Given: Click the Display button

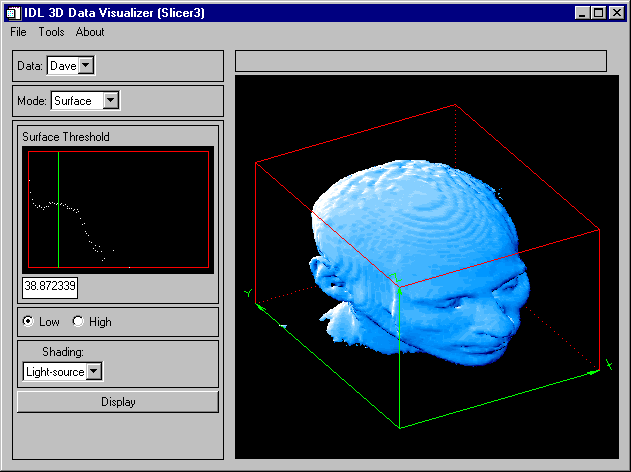Looking at the screenshot, I should [118, 402].
